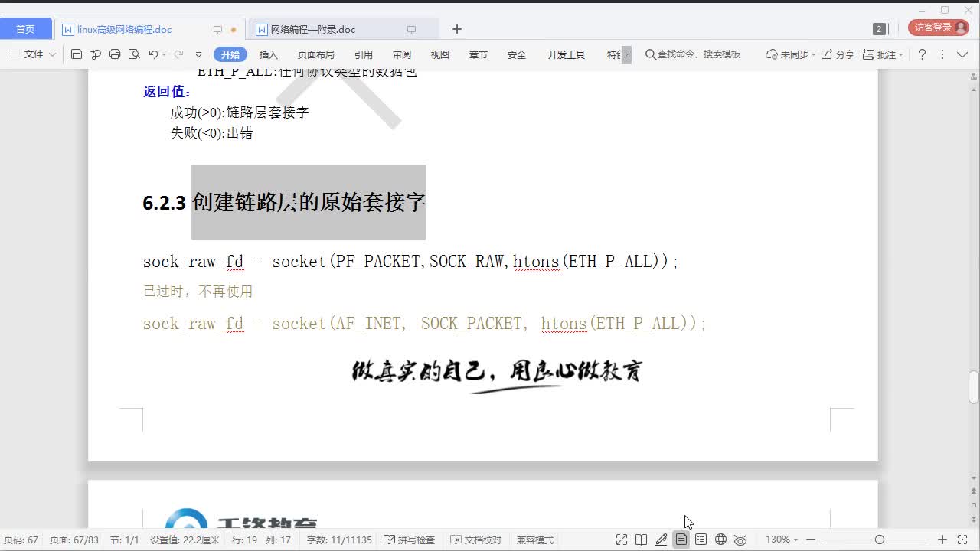Click the magnifier icon in command search
This screenshot has width=980, height=551.
coord(651,54)
